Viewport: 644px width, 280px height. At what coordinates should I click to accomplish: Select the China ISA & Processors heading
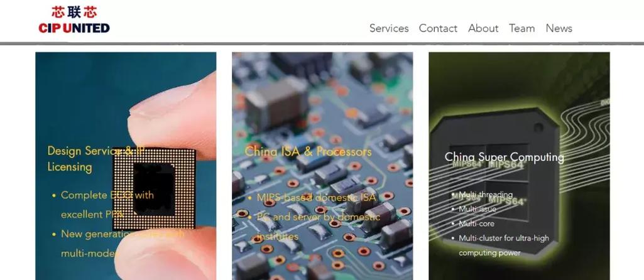coord(308,151)
